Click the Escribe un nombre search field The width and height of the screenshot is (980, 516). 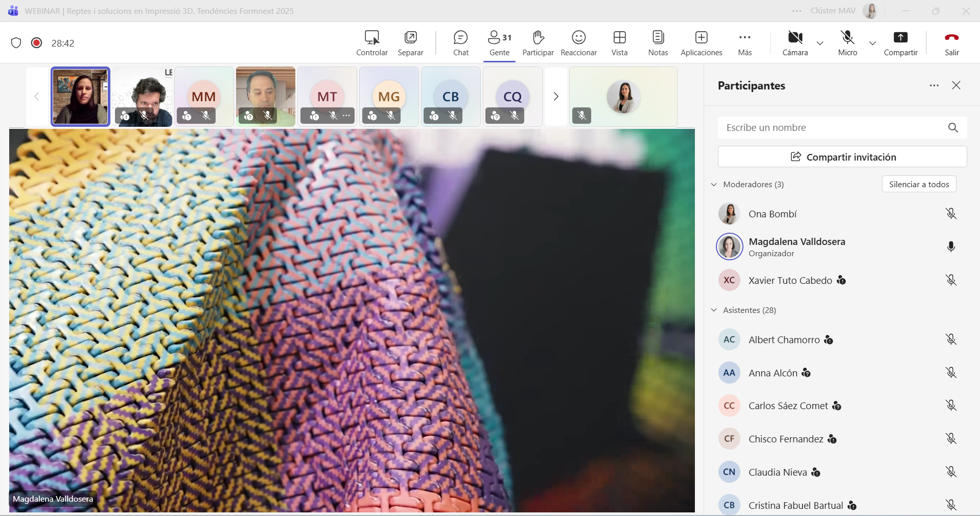tap(833, 128)
